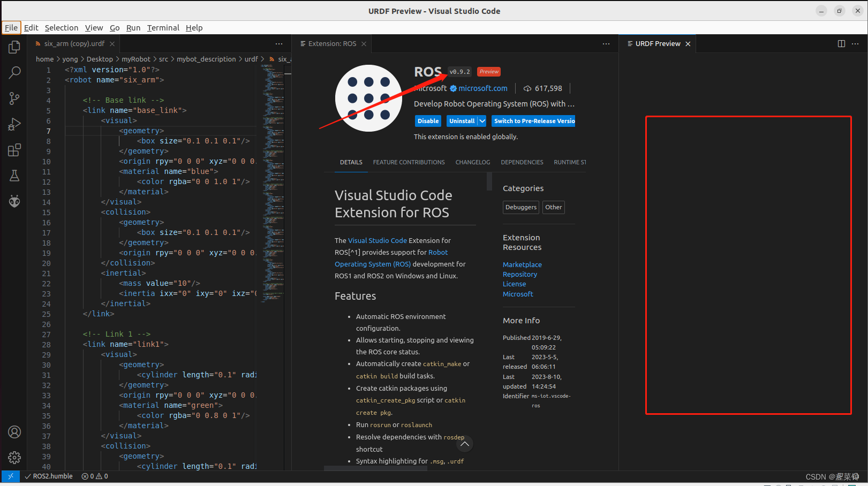
Task: Open the View menu
Action: [94, 28]
